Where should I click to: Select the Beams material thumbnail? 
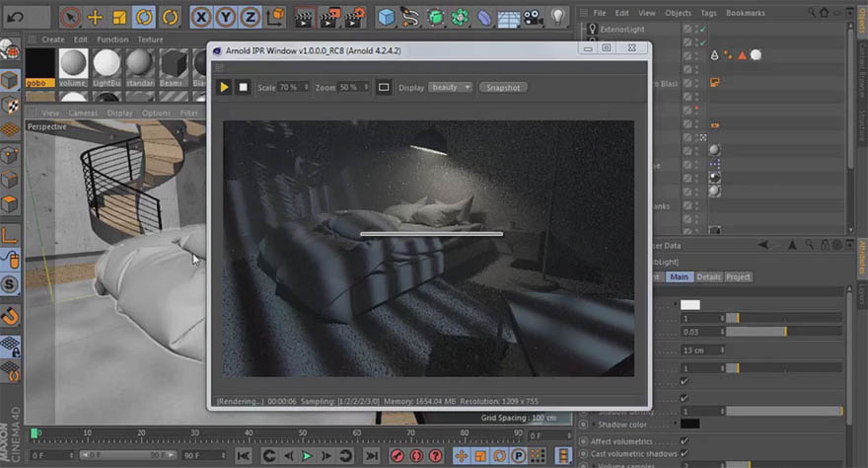pos(174,67)
